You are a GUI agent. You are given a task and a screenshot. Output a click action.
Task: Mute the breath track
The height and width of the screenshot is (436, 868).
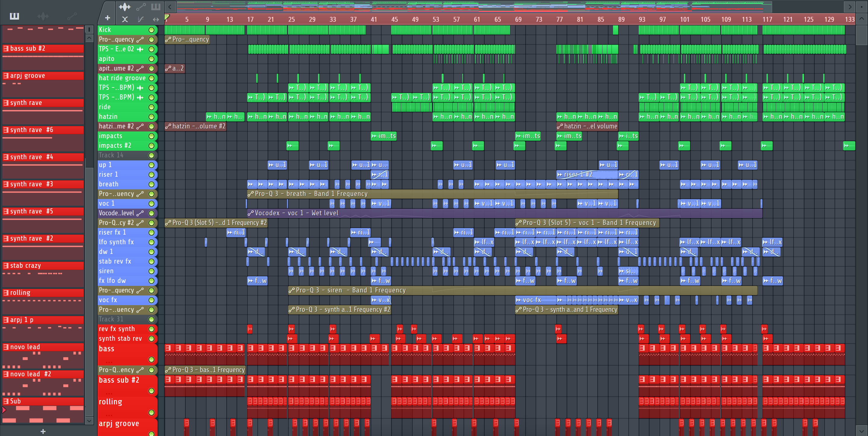pos(152,185)
